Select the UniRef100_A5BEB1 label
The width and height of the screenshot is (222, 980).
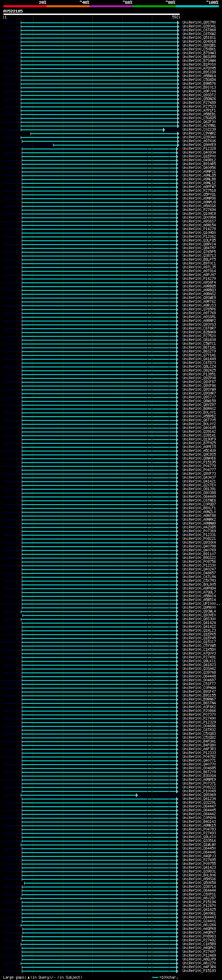pos(199,114)
